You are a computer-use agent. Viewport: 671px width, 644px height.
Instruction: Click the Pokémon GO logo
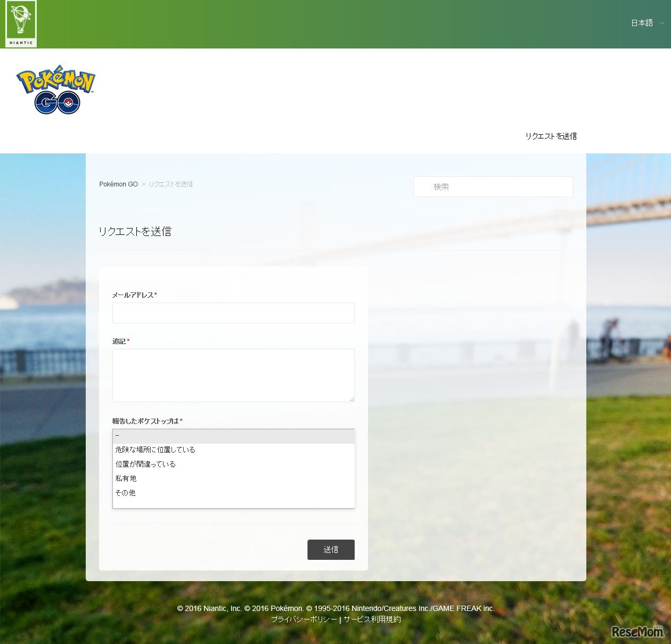click(x=56, y=91)
